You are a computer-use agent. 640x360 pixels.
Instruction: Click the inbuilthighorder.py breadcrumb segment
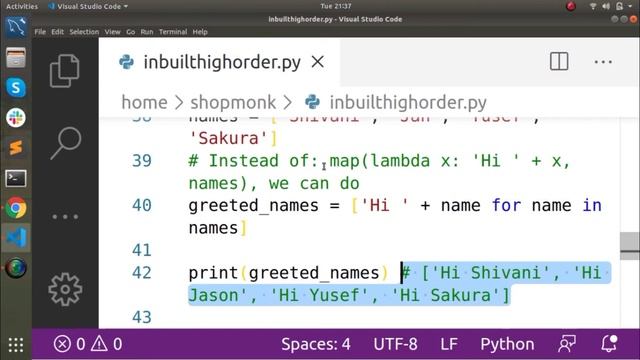pyautogui.click(x=408, y=102)
